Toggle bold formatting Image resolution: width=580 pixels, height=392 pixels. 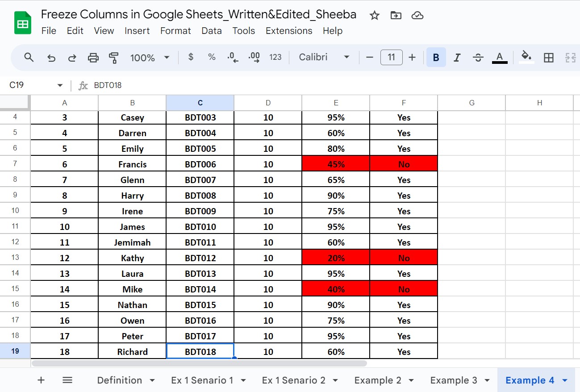coord(436,57)
